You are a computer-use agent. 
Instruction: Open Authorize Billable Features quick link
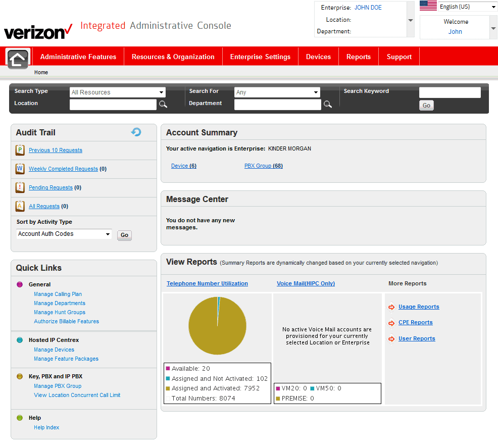click(x=66, y=321)
